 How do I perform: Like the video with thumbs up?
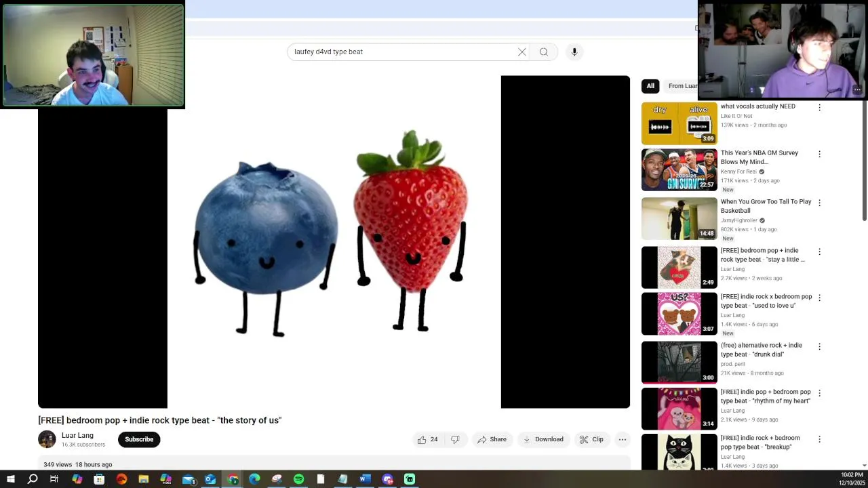click(x=428, y=439)
